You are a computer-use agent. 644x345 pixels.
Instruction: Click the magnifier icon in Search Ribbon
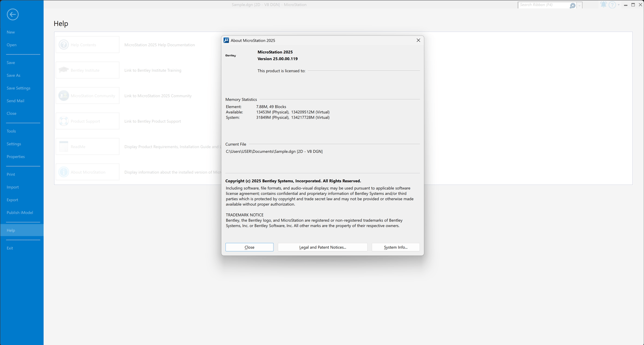tap(572, 5)
